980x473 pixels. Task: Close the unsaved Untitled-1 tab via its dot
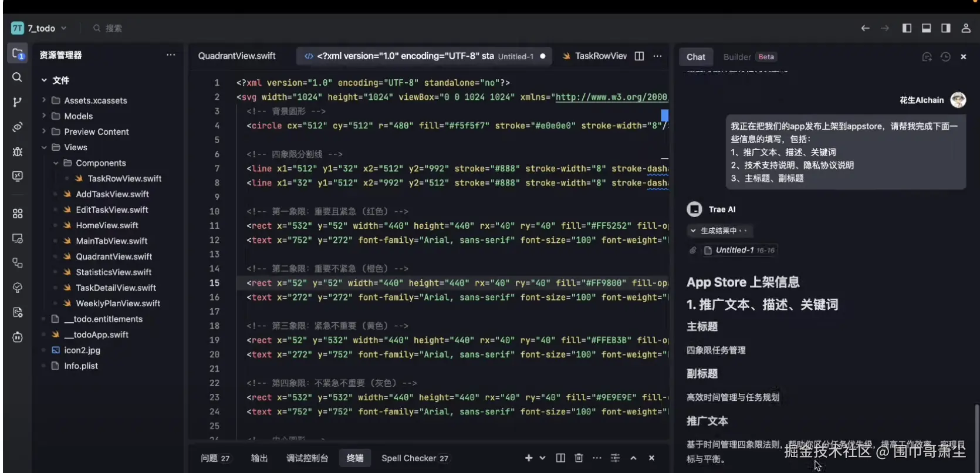tap(543, 56)
